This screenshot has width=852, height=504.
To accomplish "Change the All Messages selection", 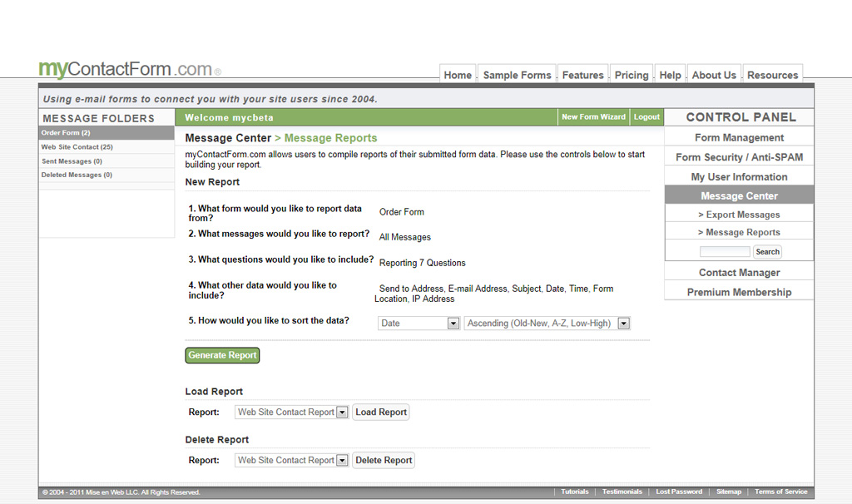I will pos(405,237).
